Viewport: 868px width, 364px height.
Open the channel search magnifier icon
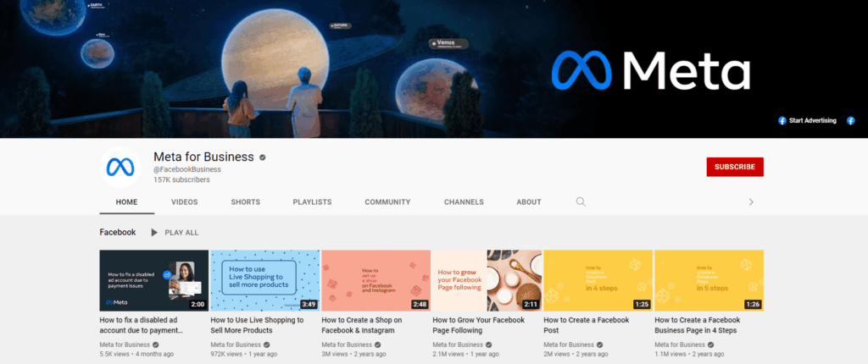coord(581,202)
